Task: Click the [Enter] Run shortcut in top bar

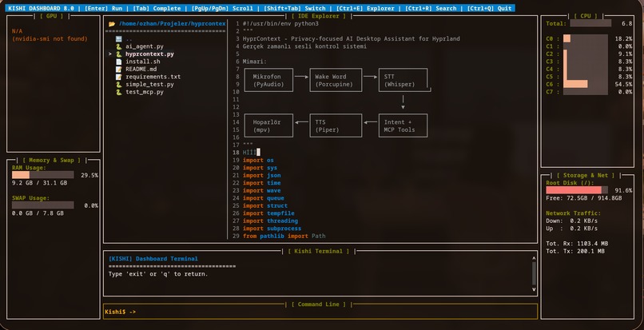Action: click(103, 8)
